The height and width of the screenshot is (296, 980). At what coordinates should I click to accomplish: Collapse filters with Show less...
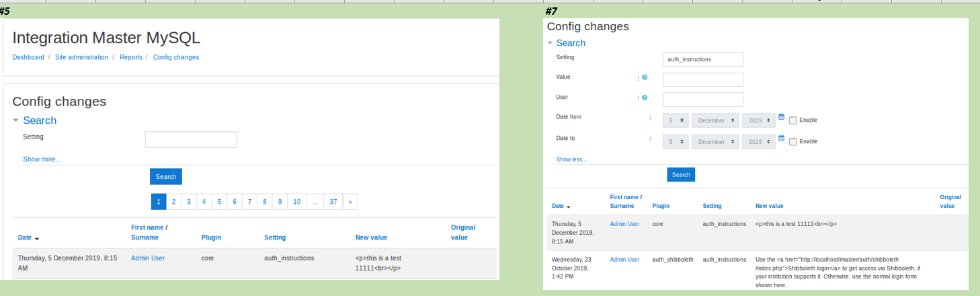[571, 159]
